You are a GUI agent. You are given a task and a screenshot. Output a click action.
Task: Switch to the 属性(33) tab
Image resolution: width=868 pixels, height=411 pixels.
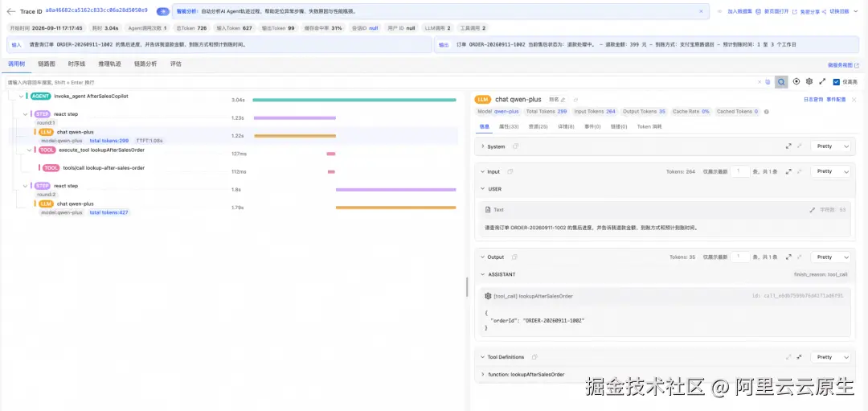coord(509,126)
